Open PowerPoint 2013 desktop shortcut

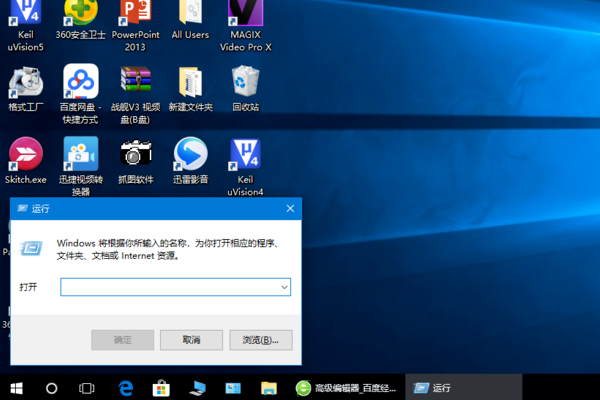click(x=135, y=15)
